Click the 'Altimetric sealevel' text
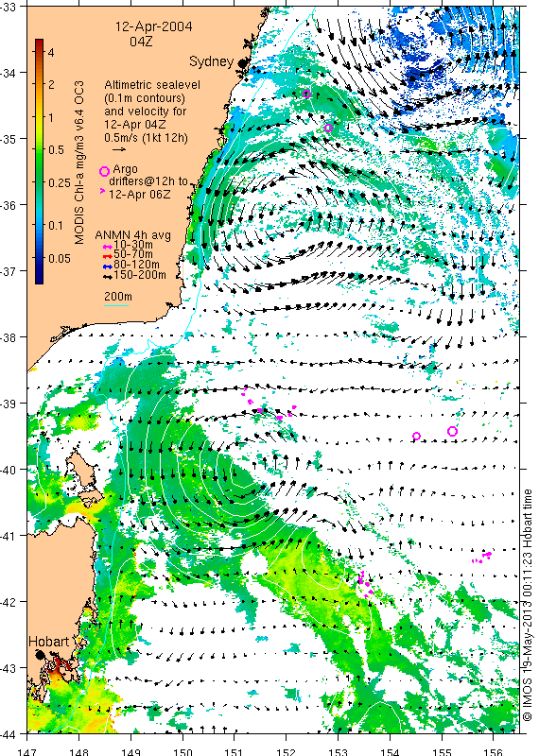The image size is (539, 756). pos(152,85)
